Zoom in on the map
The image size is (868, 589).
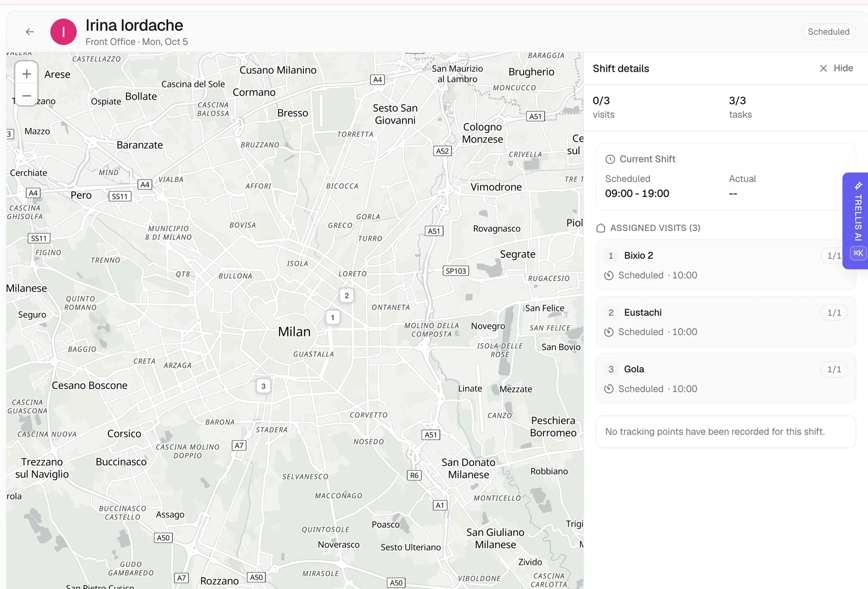pyautogui.click(x=27, y=74)
